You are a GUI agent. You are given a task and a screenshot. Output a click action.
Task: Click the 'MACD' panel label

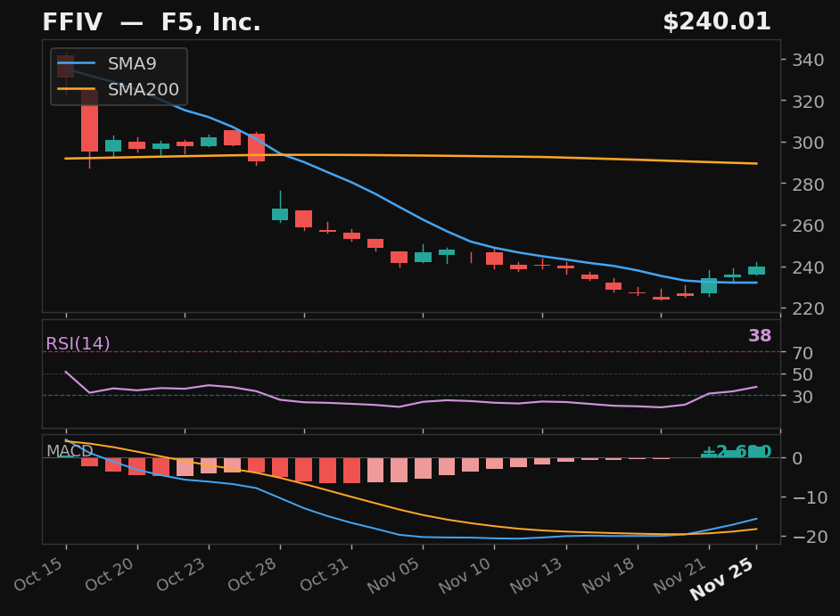point(70,452)
